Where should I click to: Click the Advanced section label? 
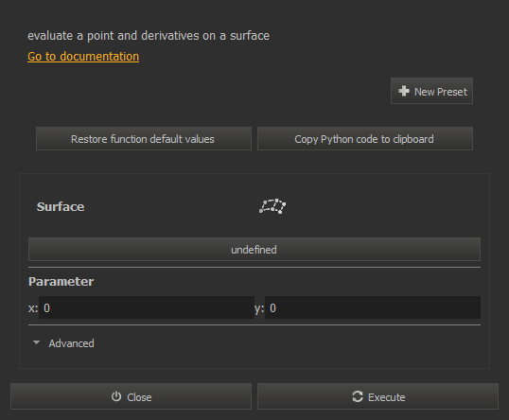click(x=71, y=343)
